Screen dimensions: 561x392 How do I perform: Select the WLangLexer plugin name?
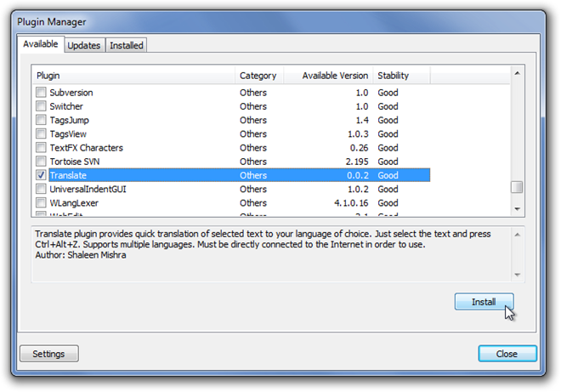click(74, 203)
